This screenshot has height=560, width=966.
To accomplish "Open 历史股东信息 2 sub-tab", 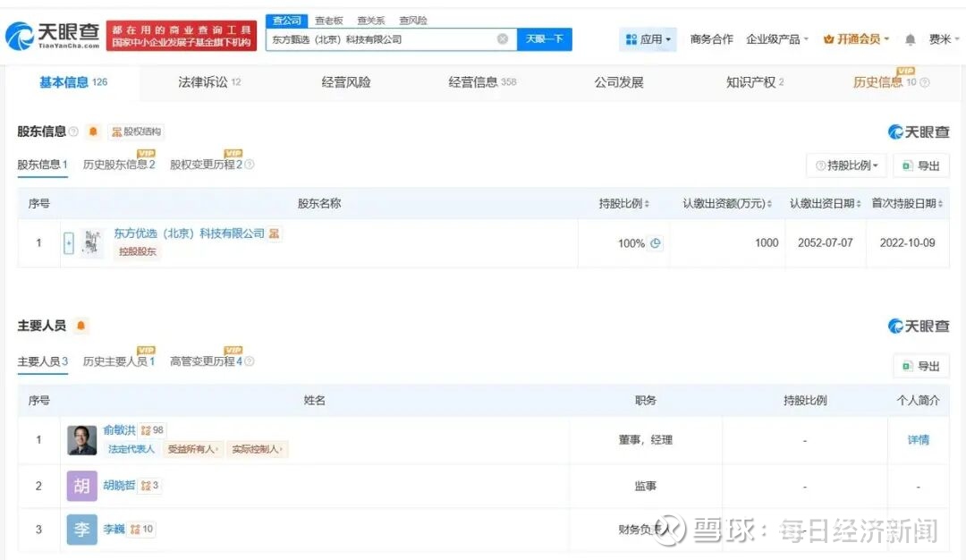I will [119, 165].
